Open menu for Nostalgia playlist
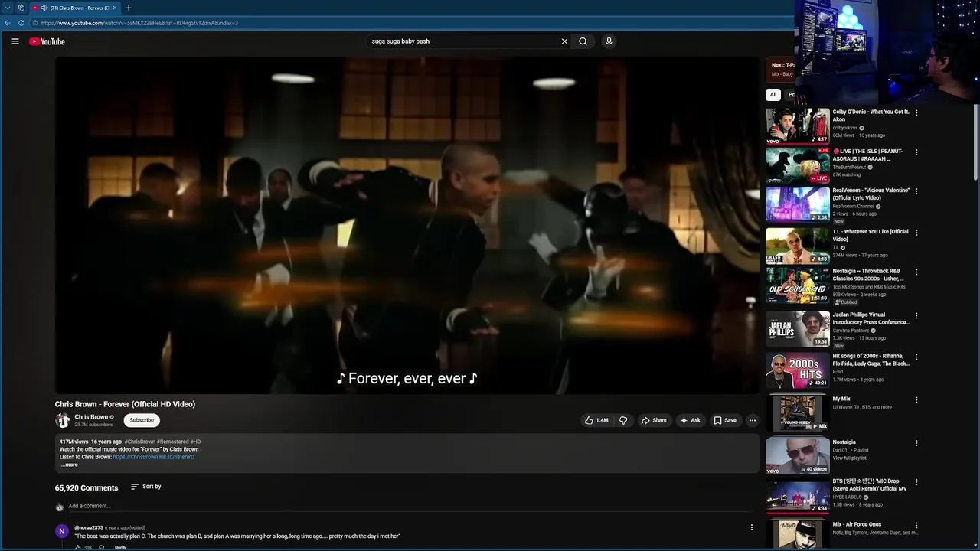The image size is (980, 551). point(916,443)
